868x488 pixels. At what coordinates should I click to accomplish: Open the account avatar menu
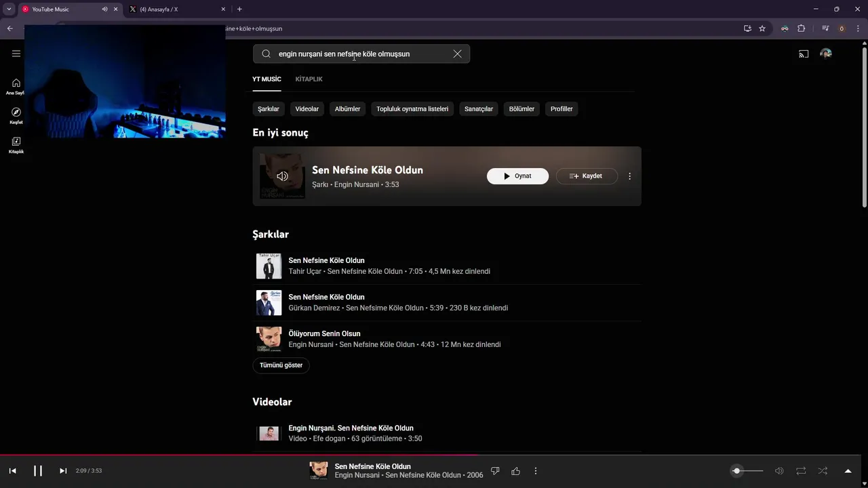tap(826, 54)
